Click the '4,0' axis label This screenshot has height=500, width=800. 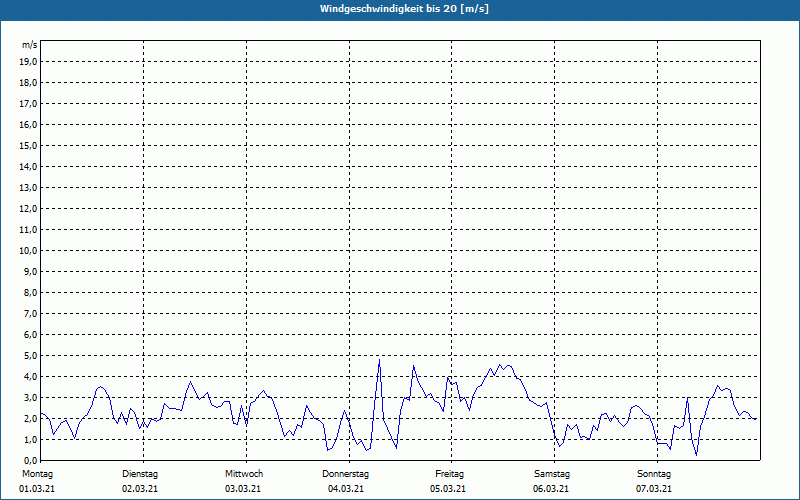pyautogui.click(x=30, y=377)
